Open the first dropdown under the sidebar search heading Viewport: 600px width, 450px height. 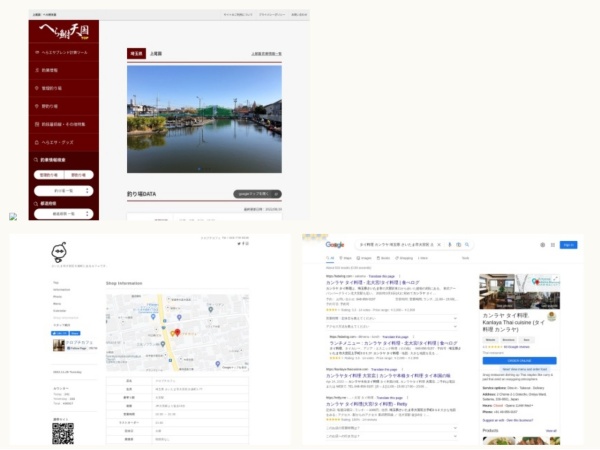point(64,191)
